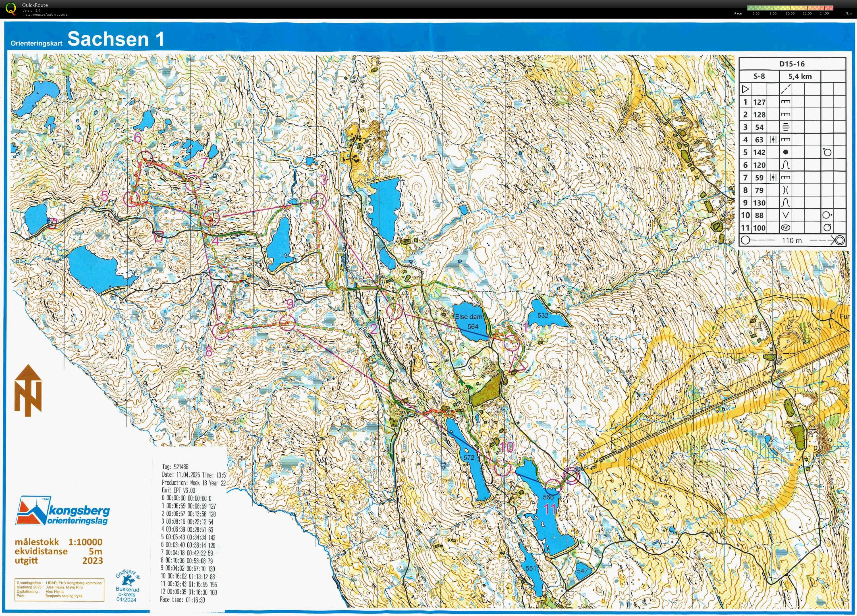This screenshot has width=857, height=616.
Task: Click the Tag: 521486 split line
Action: (175, 467)
